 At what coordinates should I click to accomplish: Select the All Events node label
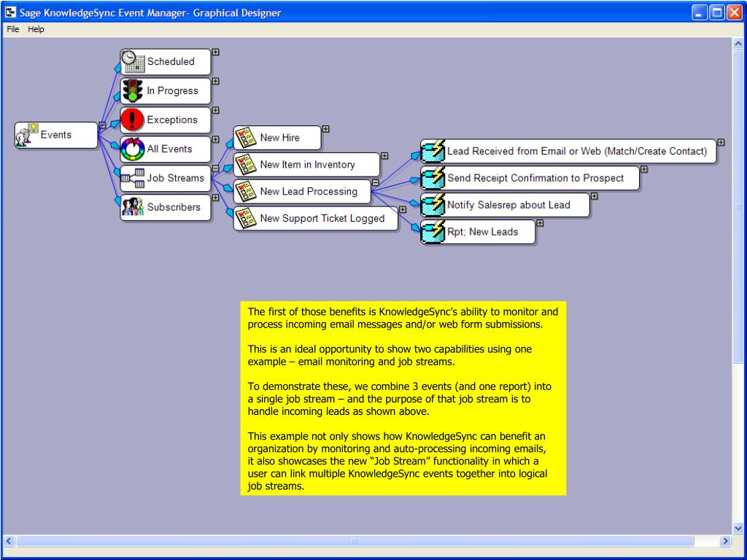pos(169,149)
